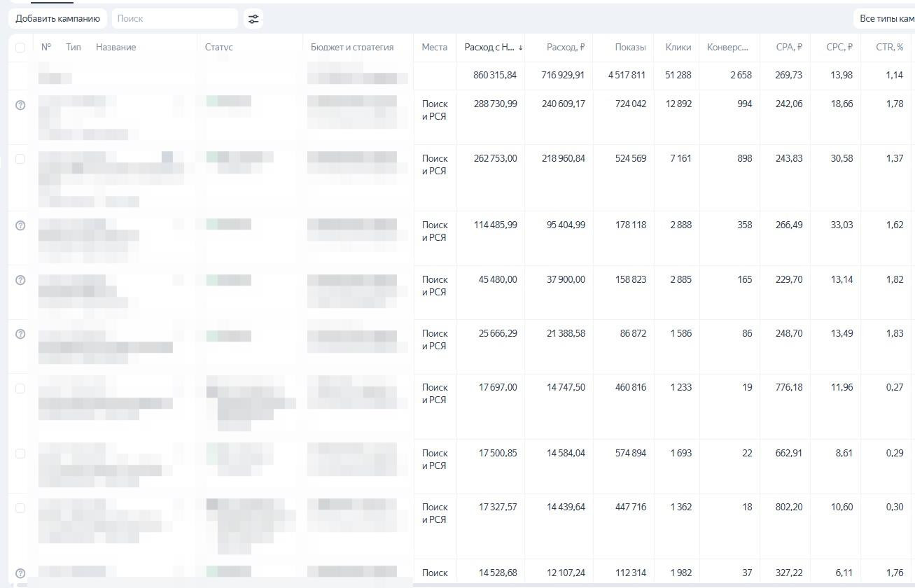Click the question icon in the 288 730,99 row
This screenshot has width=915, height=588.
[x=20, y=105]
